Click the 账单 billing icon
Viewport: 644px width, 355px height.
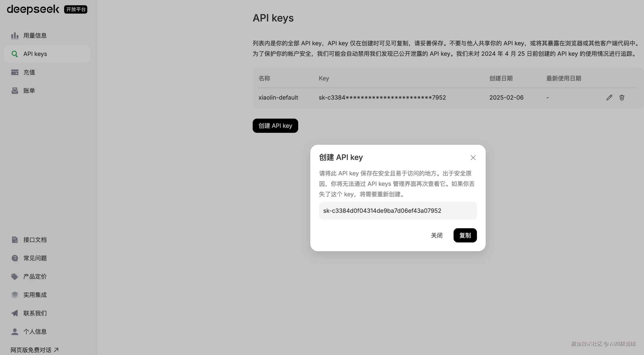tap(15, 90)
